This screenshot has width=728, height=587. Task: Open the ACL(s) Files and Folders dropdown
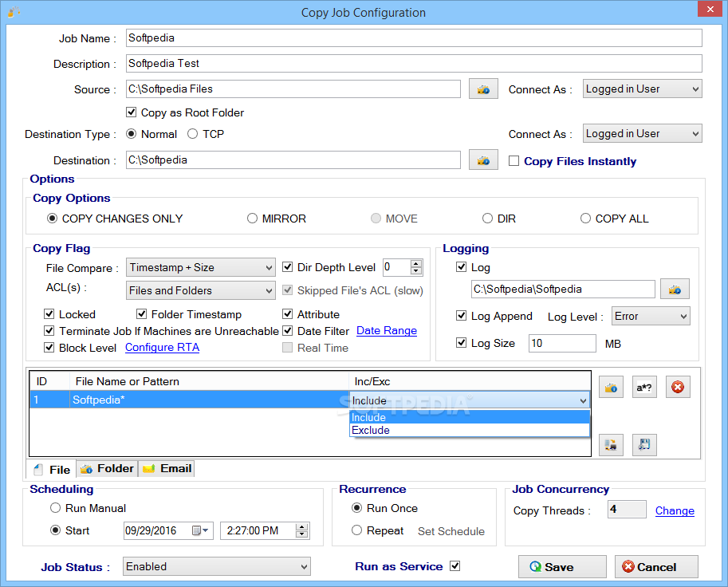click(201, 290)
